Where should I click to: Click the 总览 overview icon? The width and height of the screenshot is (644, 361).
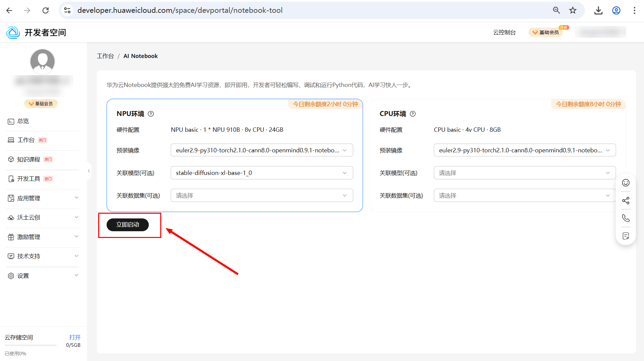click(x=11, y=121)
